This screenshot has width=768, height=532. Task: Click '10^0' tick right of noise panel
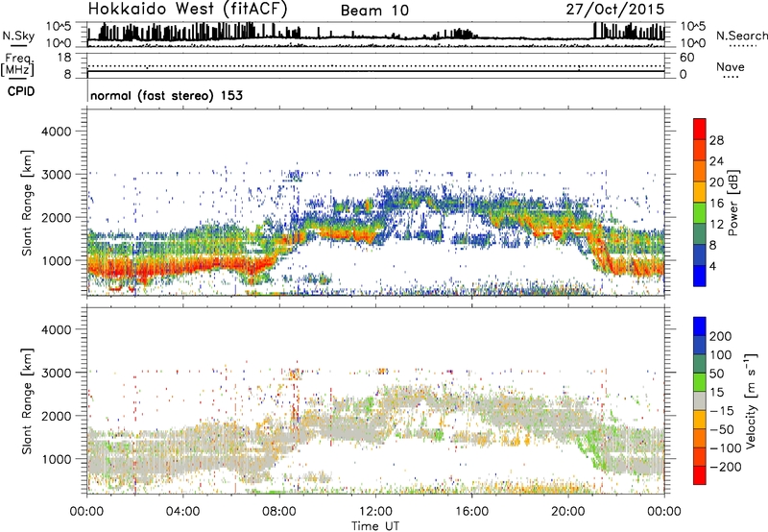[x=692, y=43]
